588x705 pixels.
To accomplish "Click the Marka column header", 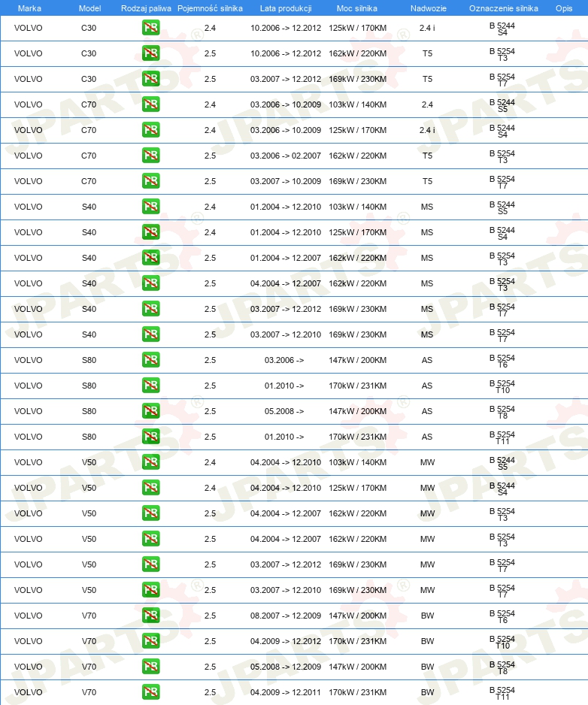I will pyautogui.click(x=29, y=8).
